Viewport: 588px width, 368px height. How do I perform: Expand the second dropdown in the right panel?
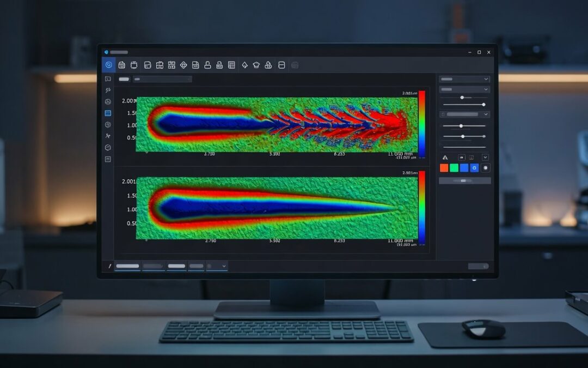pyautogui.click(x=464, y=89)
